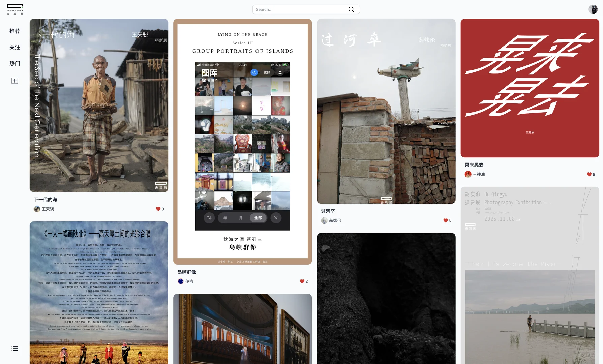Open the 热门 section

tap(15, 63)
